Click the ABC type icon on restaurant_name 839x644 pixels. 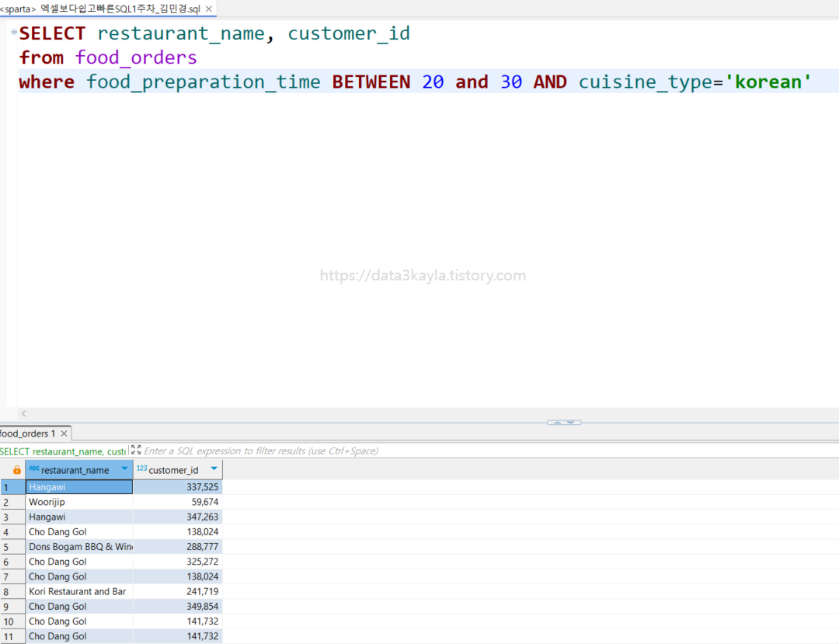pos(34,468)
